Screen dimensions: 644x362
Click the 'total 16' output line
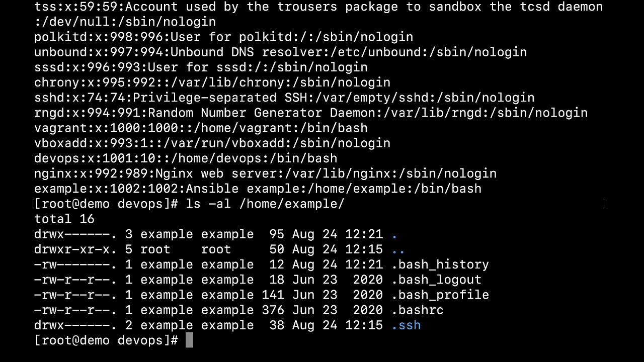64,219
